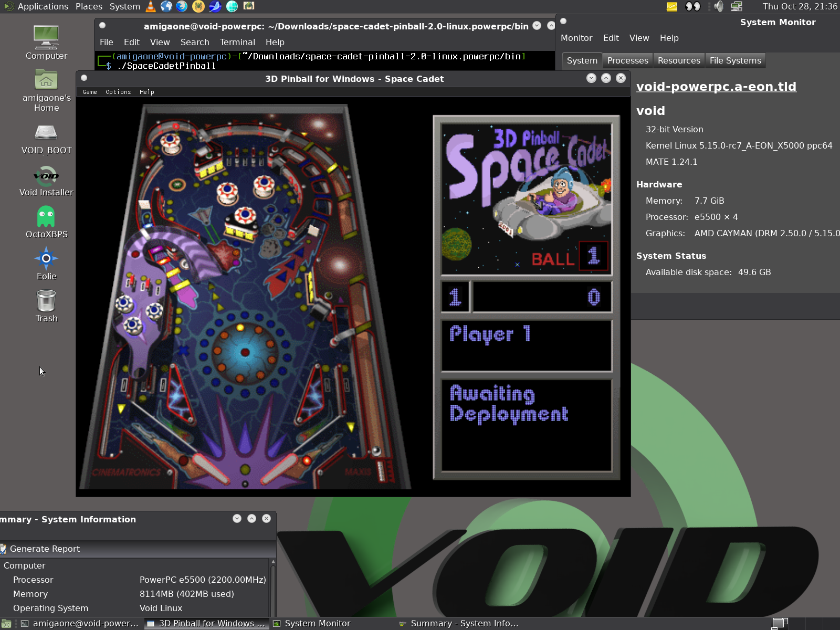Switch to the Processes tab
This screenshot has width=840, height=630.
click(627, 60)
